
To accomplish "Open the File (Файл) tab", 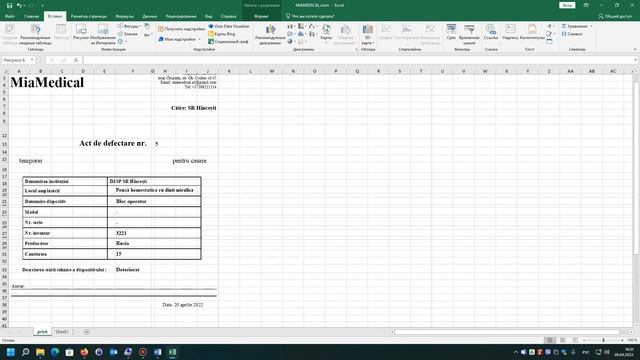I will pos(10,16).
